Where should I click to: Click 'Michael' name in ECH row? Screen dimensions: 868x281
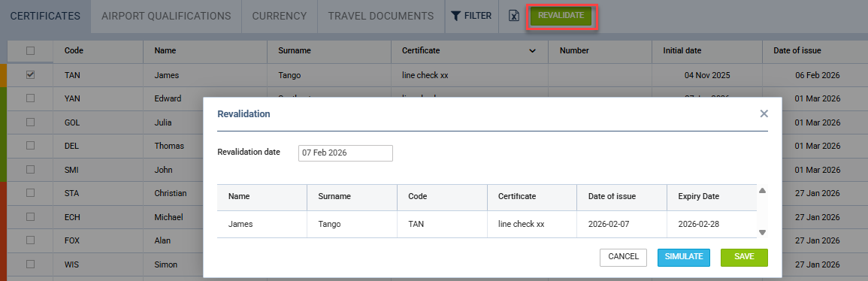click(168, 217)
